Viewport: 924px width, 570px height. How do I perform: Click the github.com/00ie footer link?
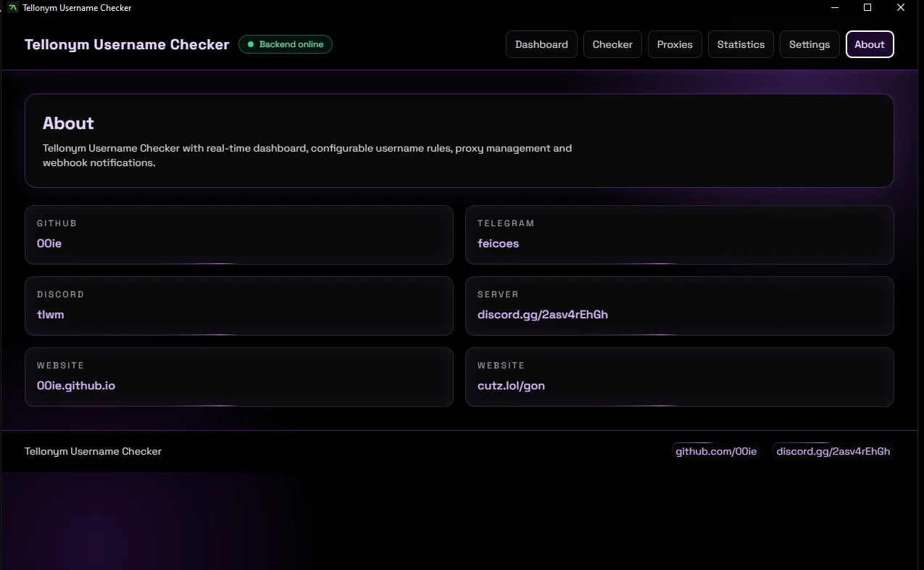click(x=716, y=451)
